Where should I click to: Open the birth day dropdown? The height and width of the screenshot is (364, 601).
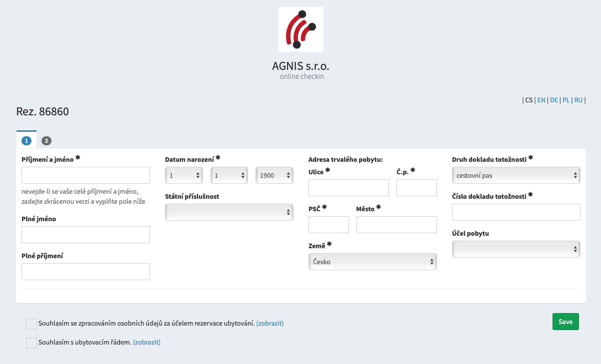click(x=184, y=175)
